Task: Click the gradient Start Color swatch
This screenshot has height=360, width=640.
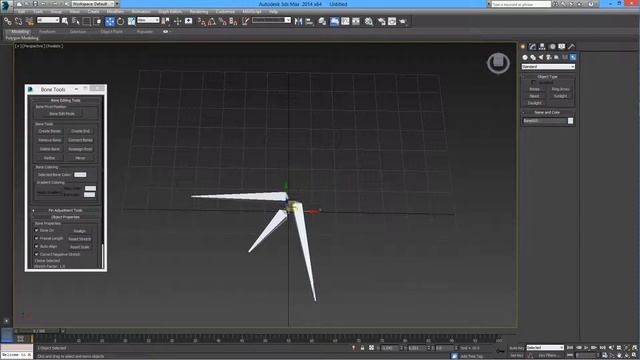Action: coord(90,188)
